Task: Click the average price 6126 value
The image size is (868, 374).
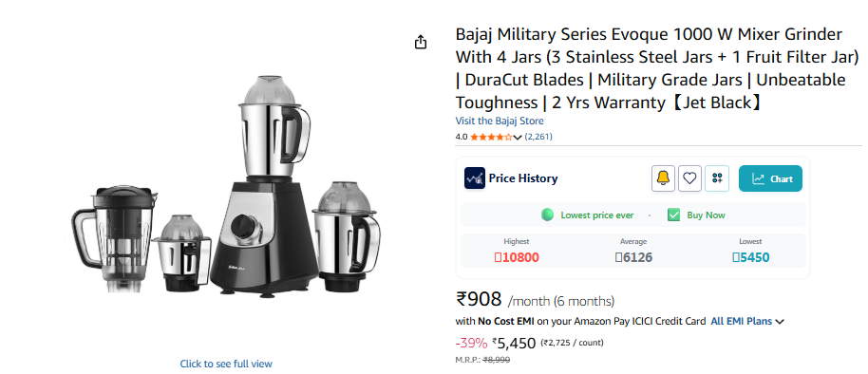Action: click(x=633, y=257)
